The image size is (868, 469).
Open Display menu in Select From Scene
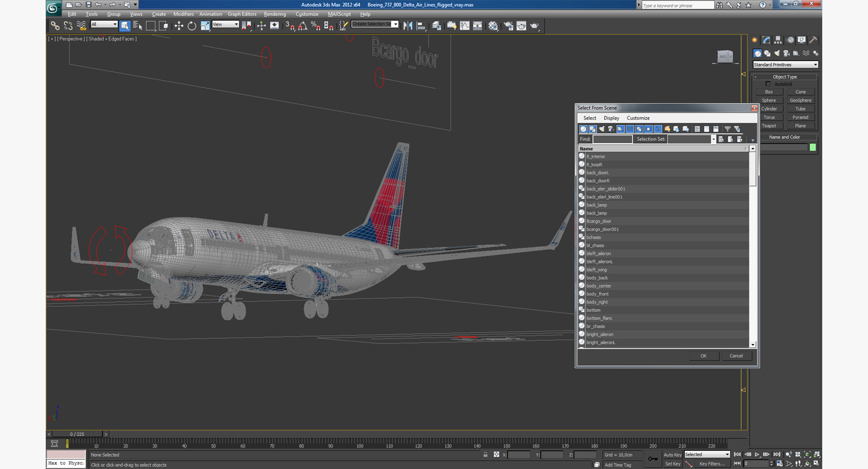[x=611, y=118]
